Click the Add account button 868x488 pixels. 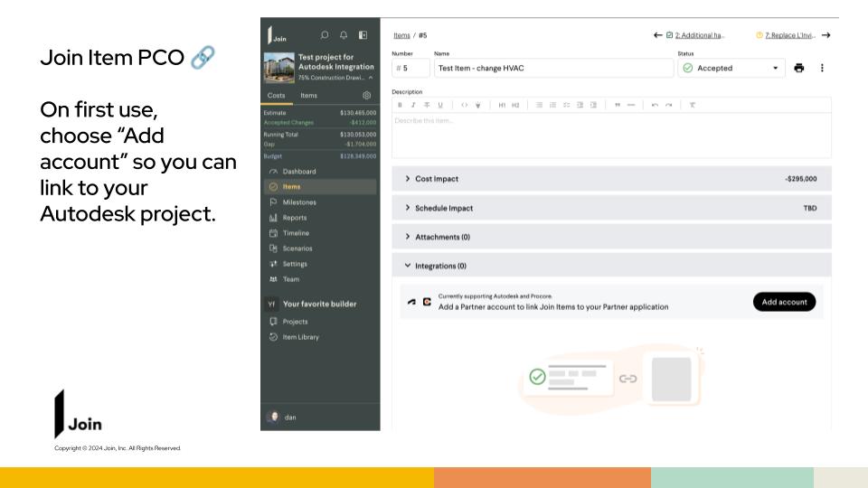(784, 302)
